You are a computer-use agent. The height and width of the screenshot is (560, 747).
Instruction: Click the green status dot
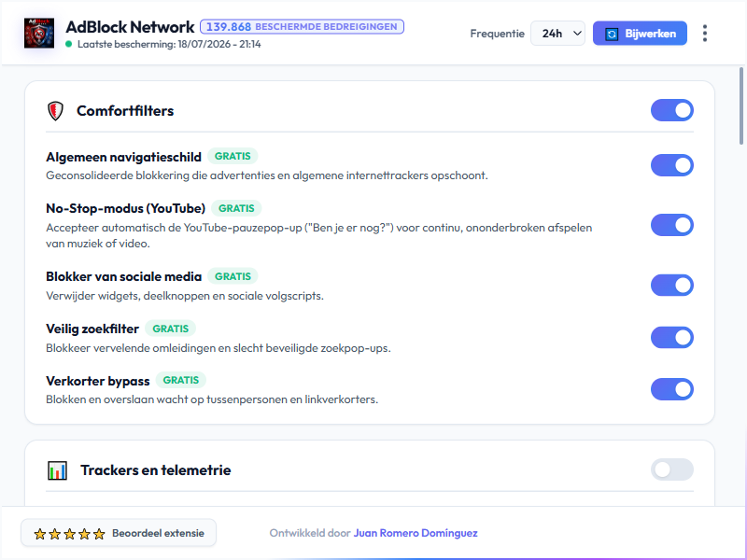click(68, 44)
